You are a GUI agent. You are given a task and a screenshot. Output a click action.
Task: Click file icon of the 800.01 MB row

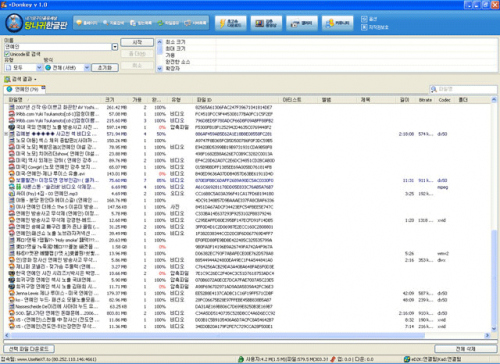tap(12, 313)
